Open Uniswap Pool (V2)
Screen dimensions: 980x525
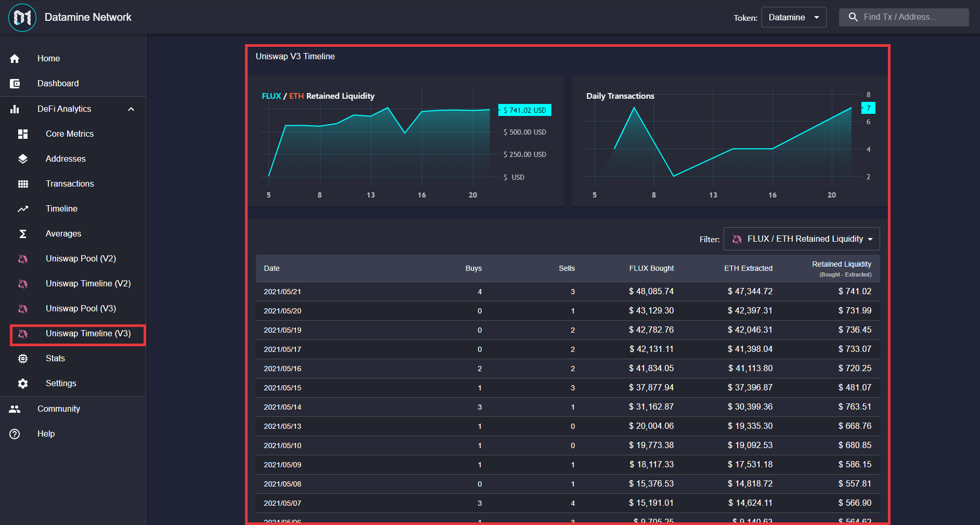point(73,259)
